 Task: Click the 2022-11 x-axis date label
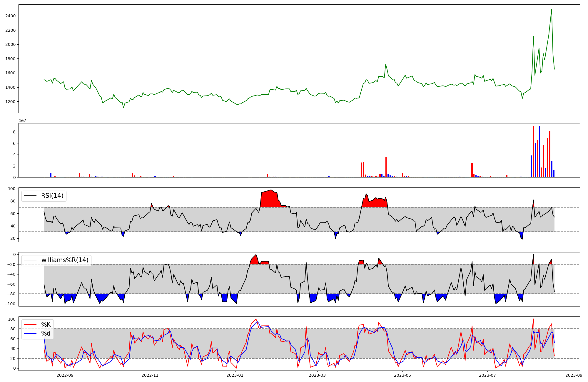[150, 375]
